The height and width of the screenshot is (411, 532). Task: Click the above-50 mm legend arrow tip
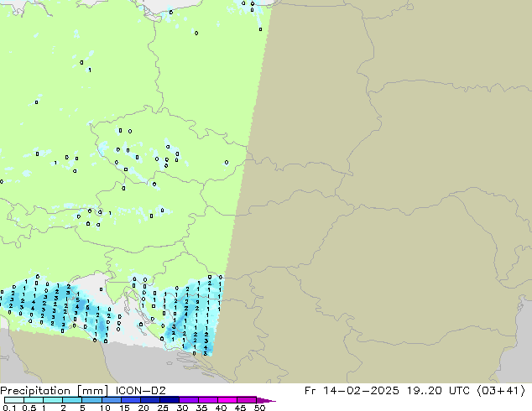[x=266, y=400]
